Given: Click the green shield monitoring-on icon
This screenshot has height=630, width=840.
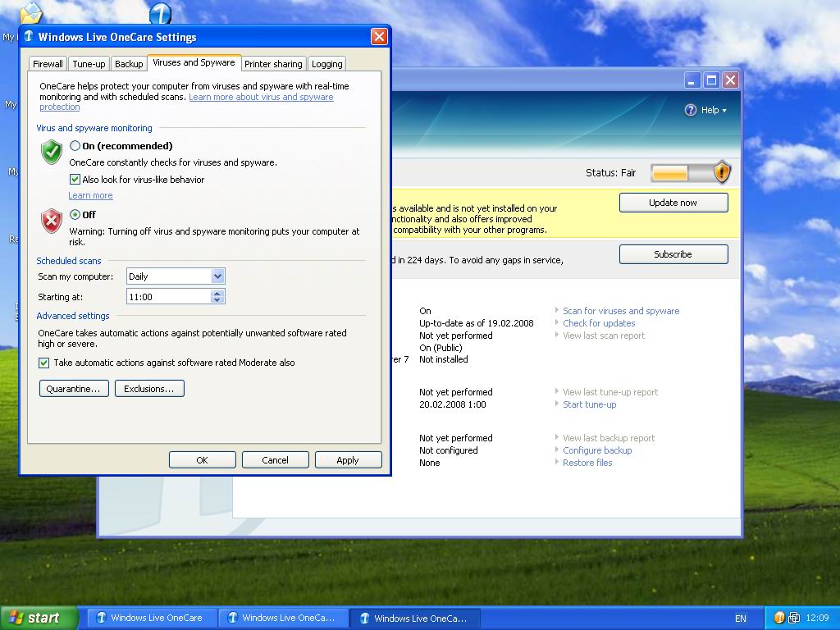Looking at the screenshot, I should pos(52,152).
